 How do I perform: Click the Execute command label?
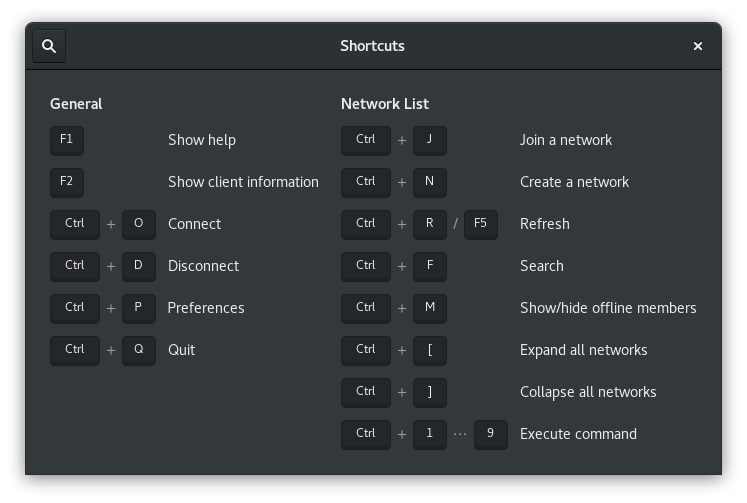[x=578, y=434]
